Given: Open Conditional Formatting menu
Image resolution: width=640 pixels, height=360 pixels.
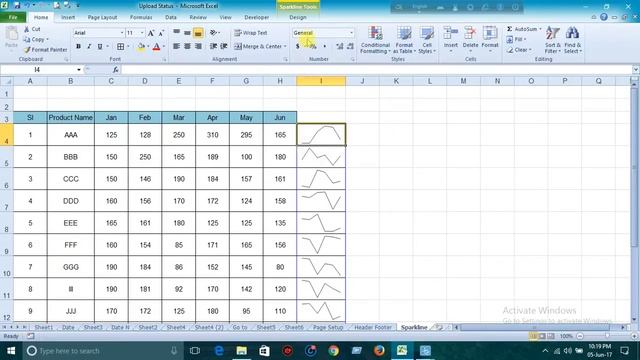Looking at the screenshot, I should coord(375,40).
